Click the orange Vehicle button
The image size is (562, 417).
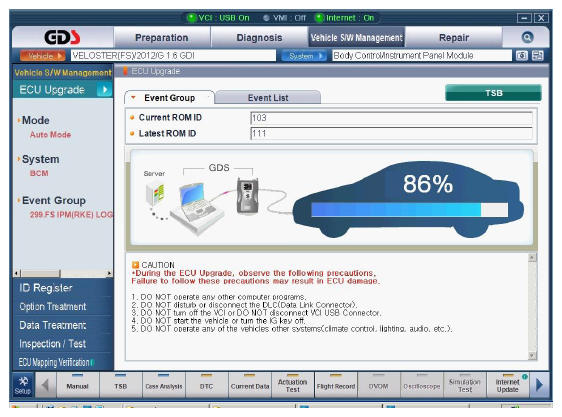(43, 56)
